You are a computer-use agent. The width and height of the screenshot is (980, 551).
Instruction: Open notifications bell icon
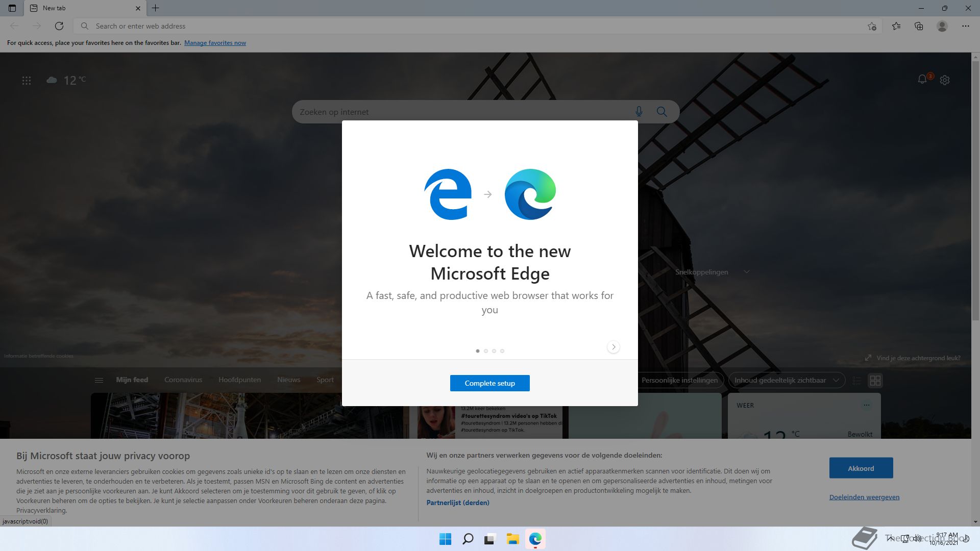[x=922, y=80]
